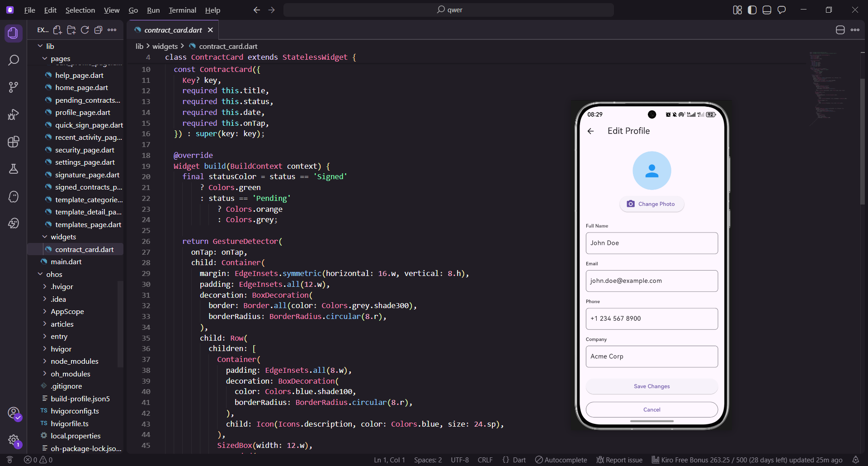Open the Testing flask view

[x=14, y=169]
